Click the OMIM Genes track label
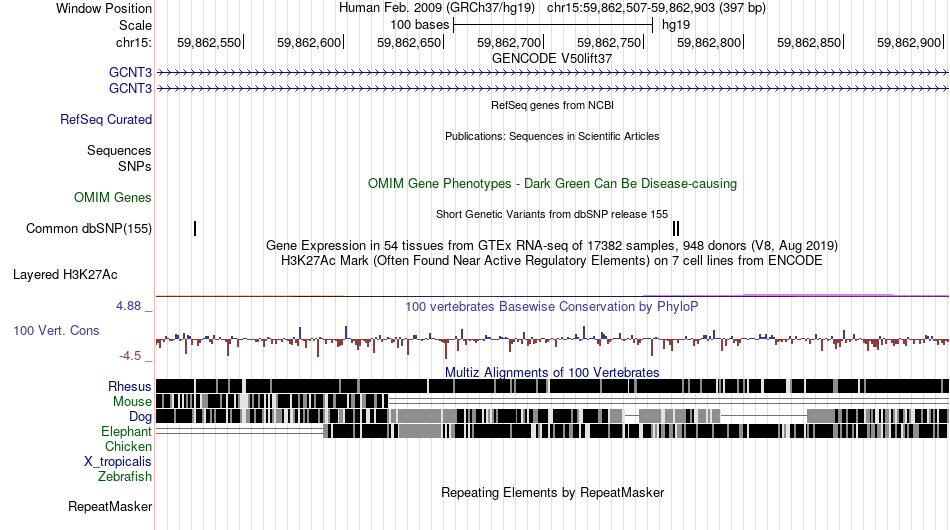The height and width of the screenshot is (530, 950). [113, 197]
